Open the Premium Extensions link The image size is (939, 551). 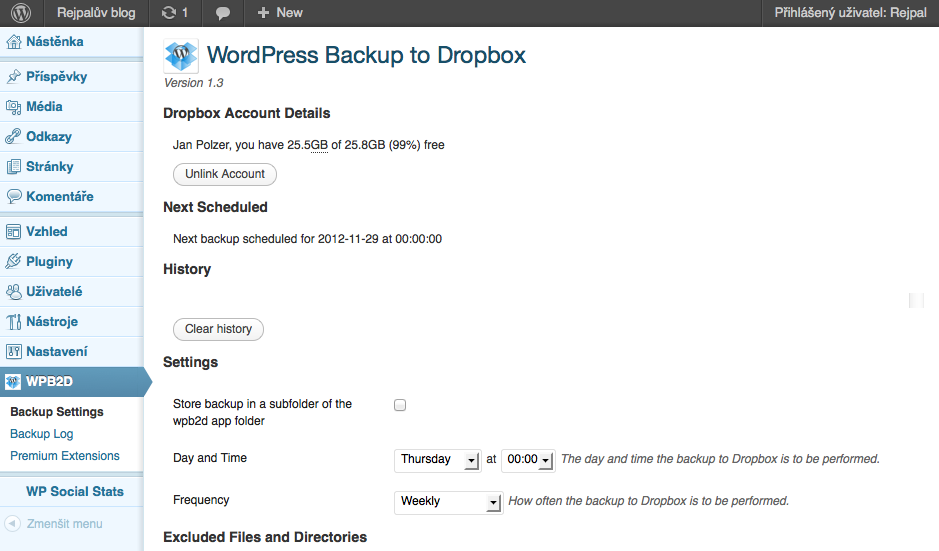[x=65, y=456]
